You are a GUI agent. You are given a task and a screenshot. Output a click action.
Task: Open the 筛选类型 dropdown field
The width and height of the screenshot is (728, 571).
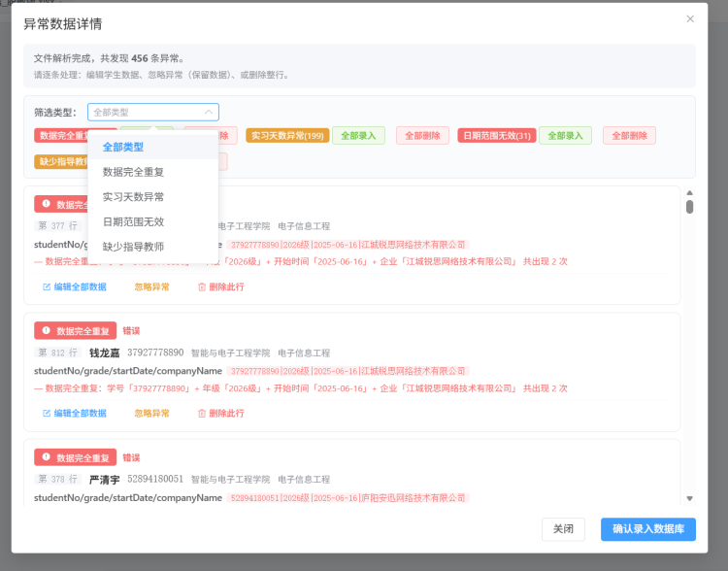point(153,112)
